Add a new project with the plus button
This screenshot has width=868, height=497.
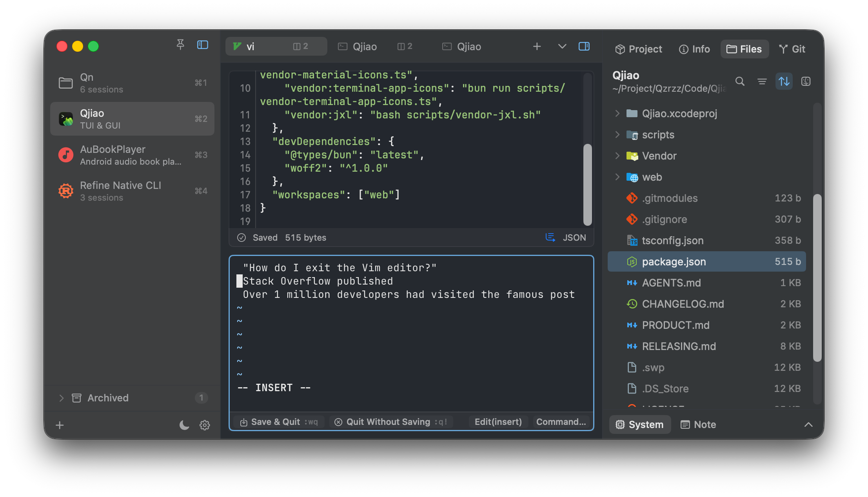pos(60,425)
